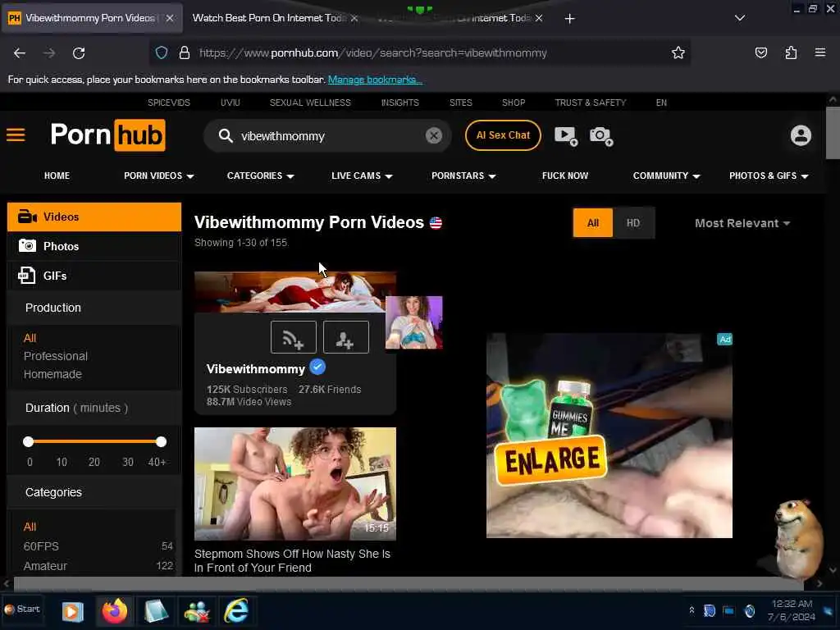Open the upload video icon

566,135
